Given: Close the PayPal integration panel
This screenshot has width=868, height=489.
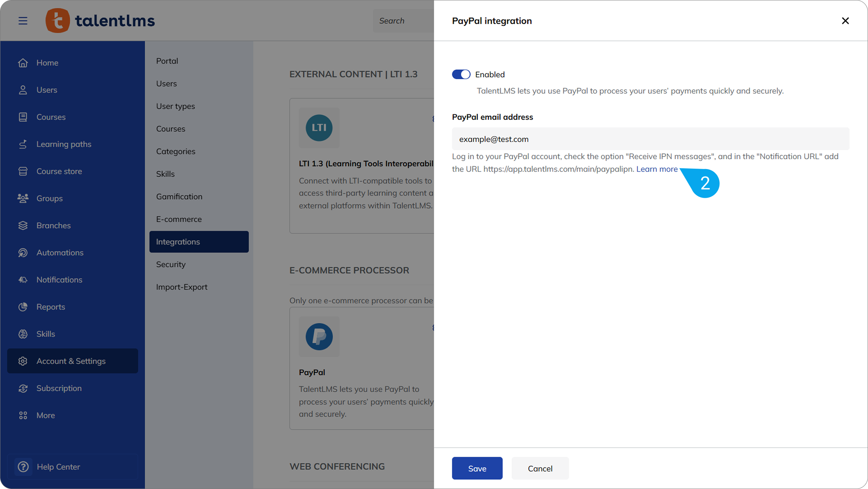Looking at the screenshot, I should (x=845, y=21).
